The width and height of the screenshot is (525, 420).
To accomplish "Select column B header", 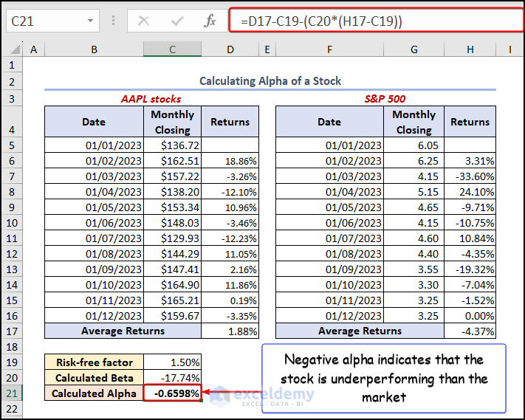I will tap(94, 49).
